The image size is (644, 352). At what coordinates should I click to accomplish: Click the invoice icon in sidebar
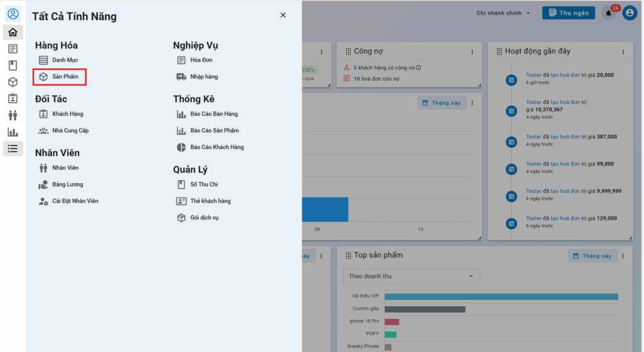(x=13, y=48)
